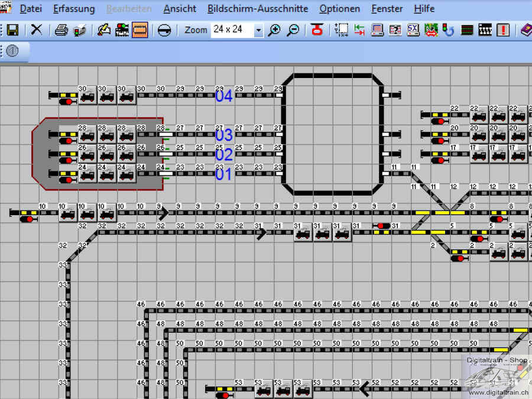Viewport: 532px width, 399px height.
Task: Open the Zoom size dropdown arrow
Action: point(258,30)
